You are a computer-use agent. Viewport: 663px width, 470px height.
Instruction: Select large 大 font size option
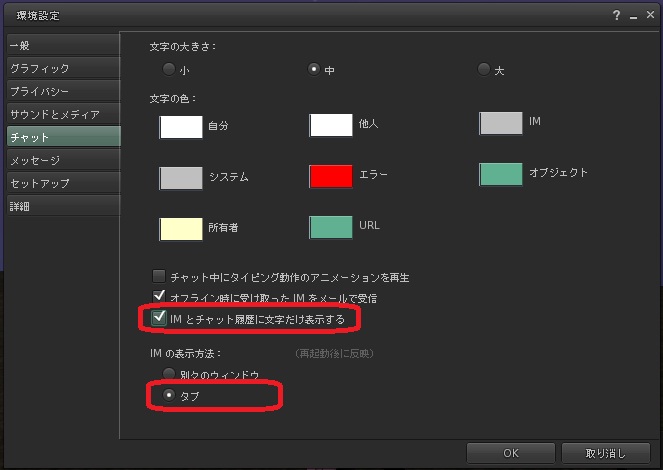485,70
